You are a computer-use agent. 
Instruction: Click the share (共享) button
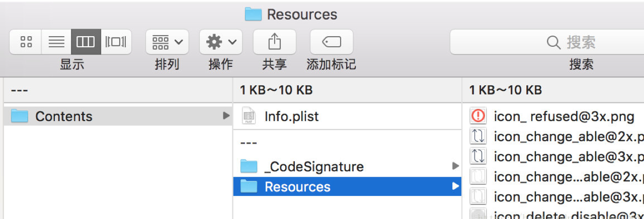point(274,42)
